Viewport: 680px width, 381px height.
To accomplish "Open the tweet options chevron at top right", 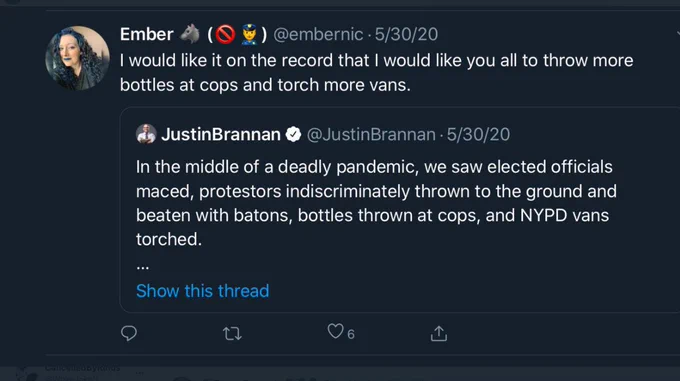I will [677, 34].
